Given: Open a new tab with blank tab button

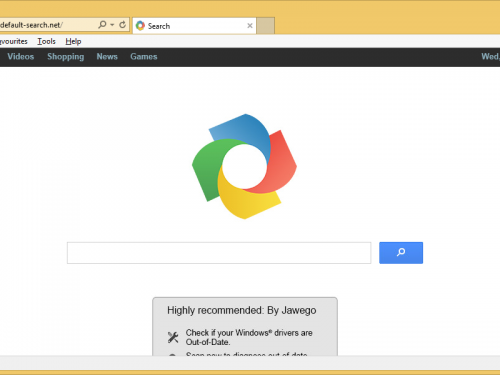Looking at the screenshot, I should click(x=266, y=26).
